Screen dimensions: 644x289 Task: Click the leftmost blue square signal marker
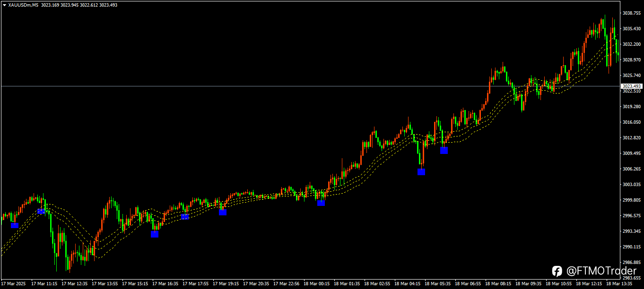coord(15,225)
